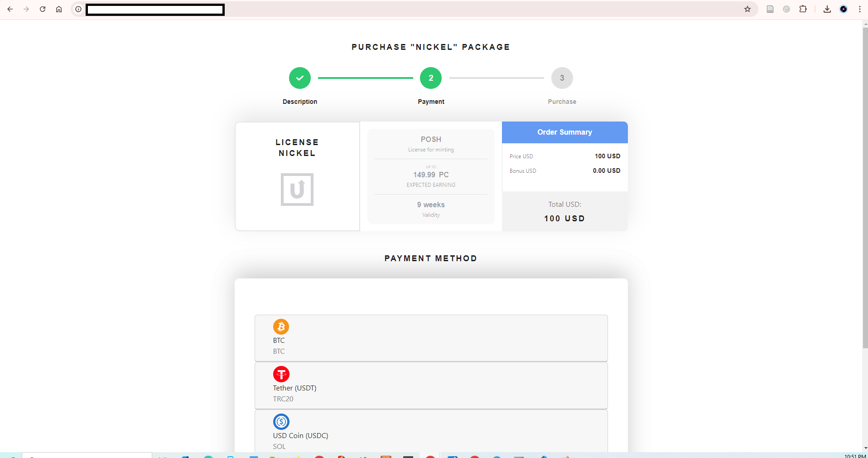The image size is (868, 458).
Task: Click the browser profile avatar icon
Action: pos(844,9)
